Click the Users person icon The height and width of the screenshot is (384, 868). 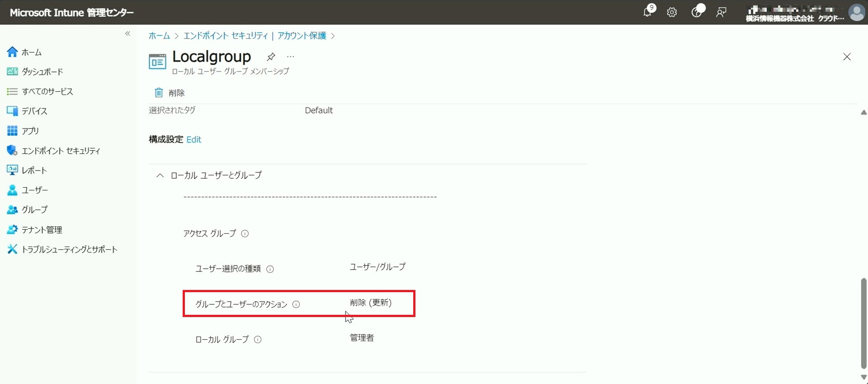tap(12, 190)
